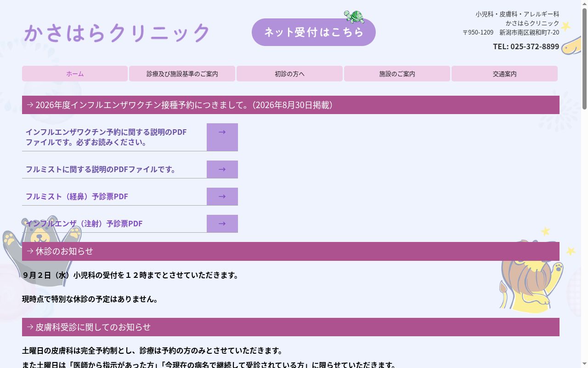
Task: Click the arrow button for the インフルエンザワクチン予約 PDF
Action: tap(222, 137)
